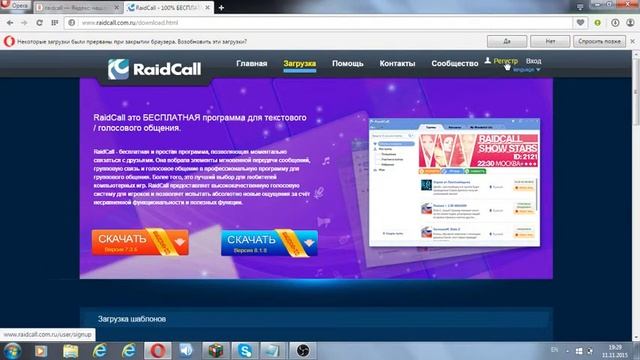Click 'Нет' in the downloads prompt
Viewport: 640px width, 360px height.
tap(550, 41)
